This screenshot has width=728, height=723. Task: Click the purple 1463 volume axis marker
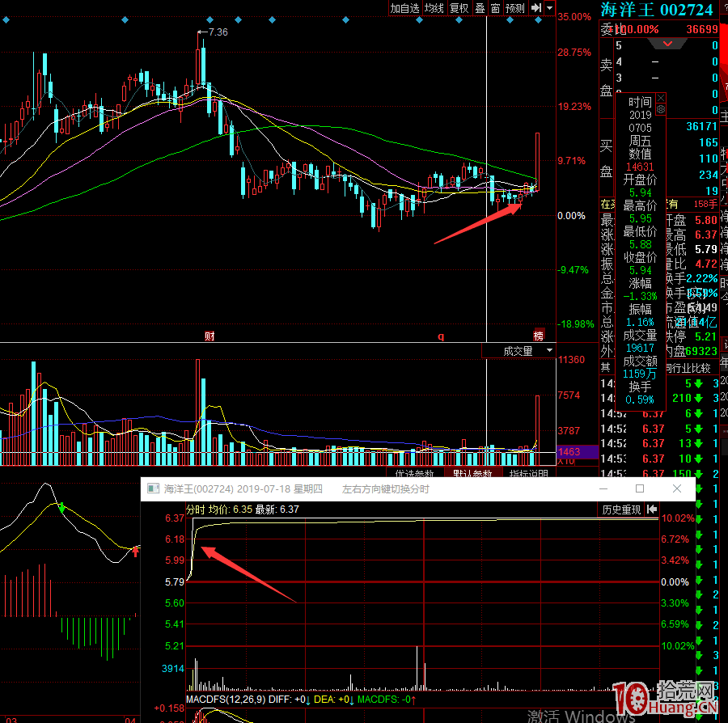(x=577, y=451)
